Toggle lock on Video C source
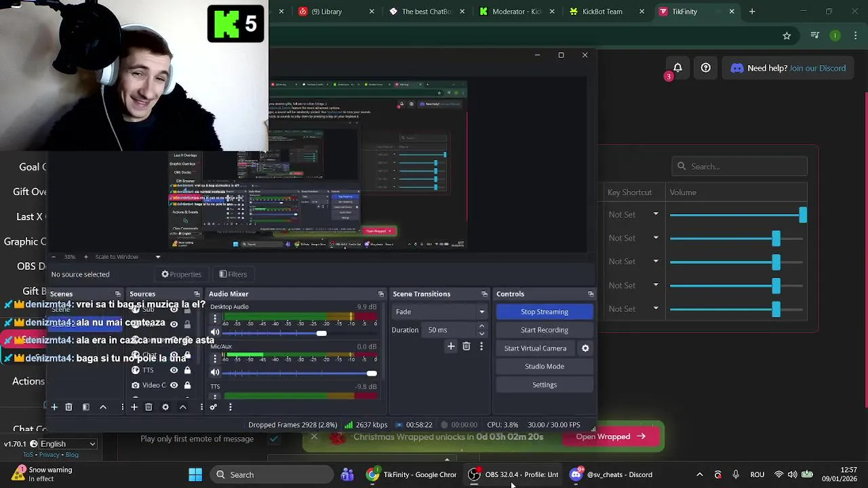The height and width of the screenshot is (488, 868). tap(187, 385)
